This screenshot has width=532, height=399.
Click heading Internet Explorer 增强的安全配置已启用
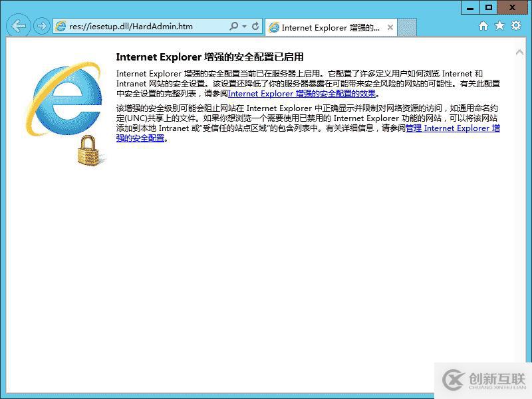pyautogui.click(x=209, y=57)
